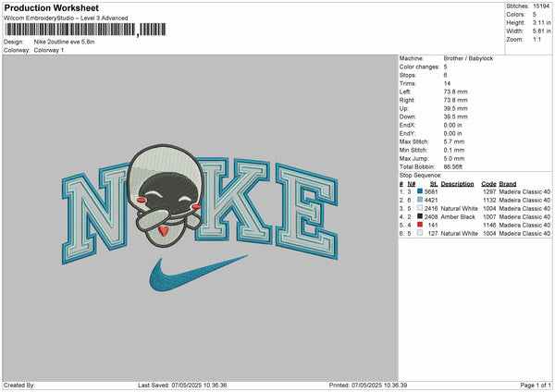Click the 'Description' column header
Screen dimensions: 555x392
point(457,184)
